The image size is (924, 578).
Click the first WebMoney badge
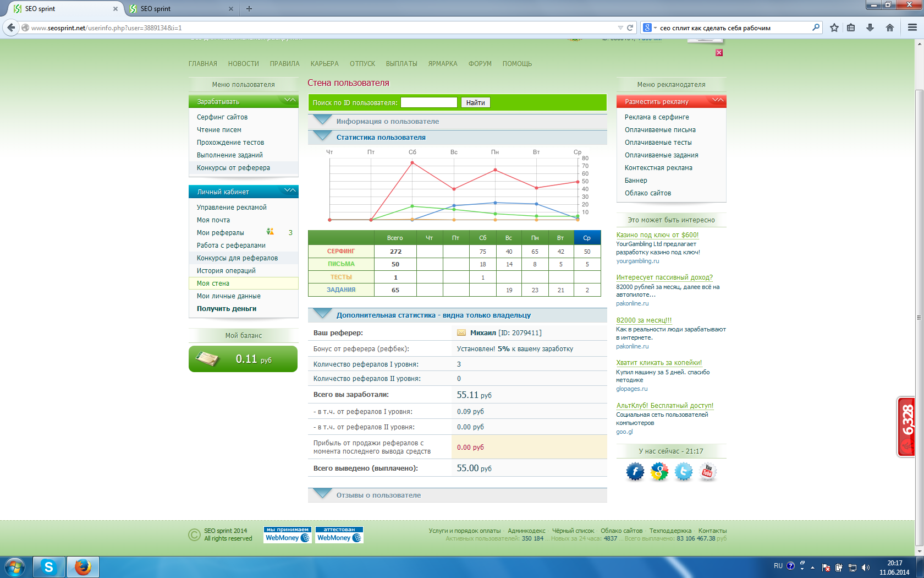click(288, 535)
